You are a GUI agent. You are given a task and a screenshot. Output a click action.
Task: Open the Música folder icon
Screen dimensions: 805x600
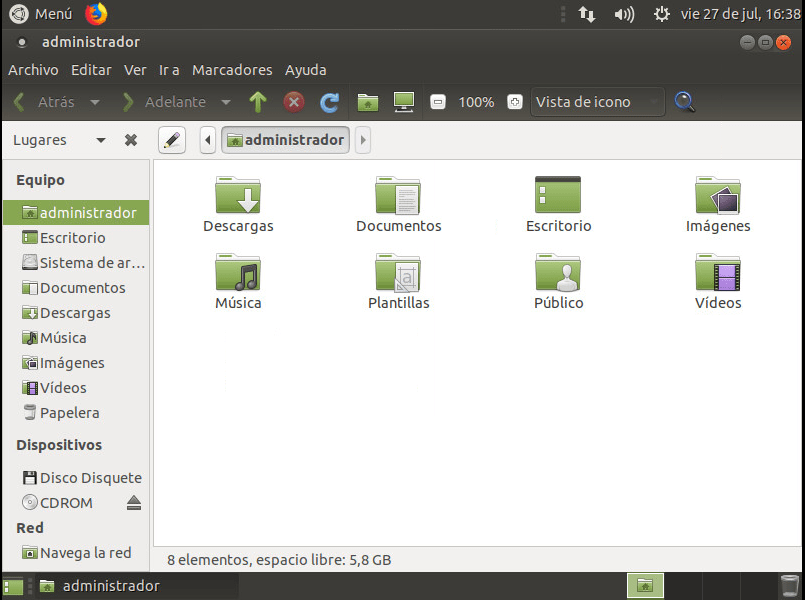tap(238, 272)
